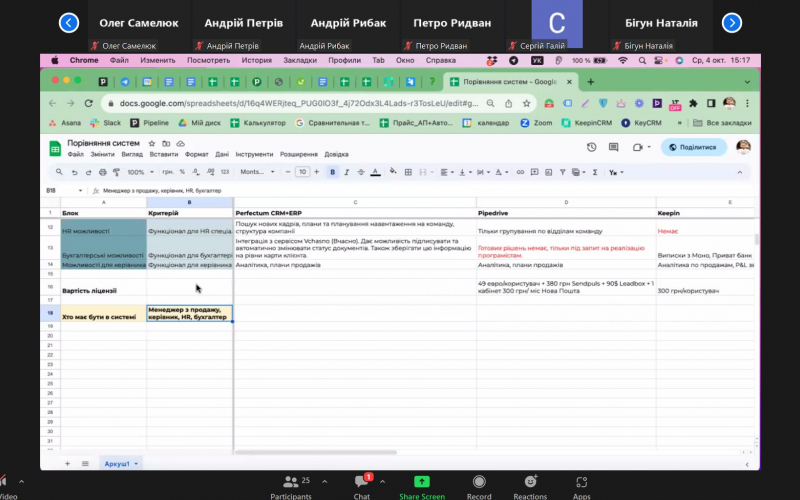Click the insert chart icon
Screen dimensions: 800x500
548,172
